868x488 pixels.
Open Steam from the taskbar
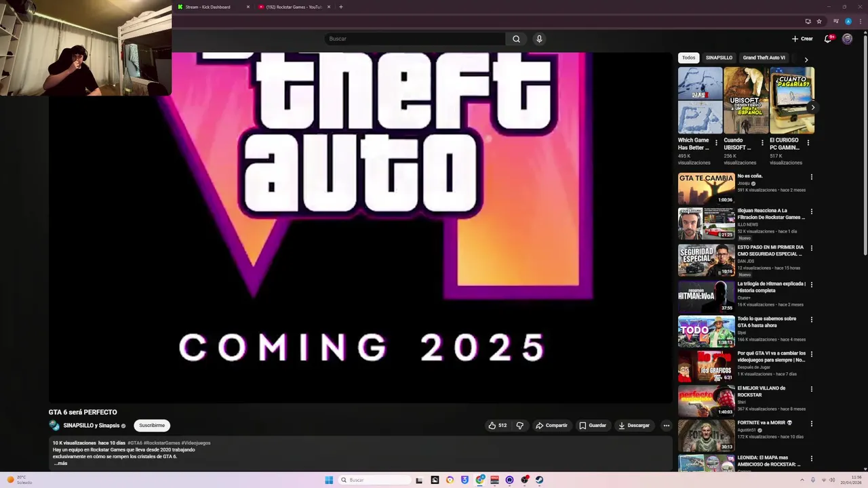539,480
